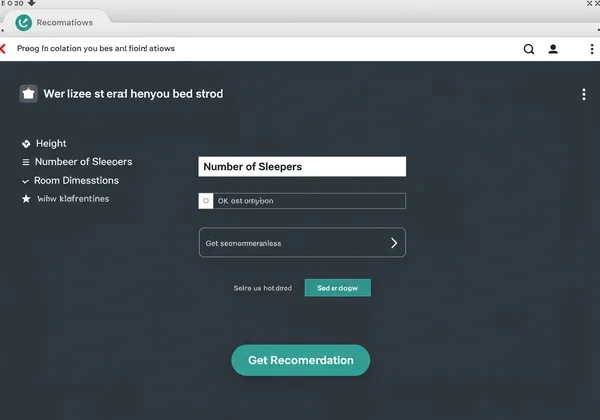Image resolution: width=600 pixels, height=420 pixels.
Task: Open the Get seonomneranloss chevron arrow
Action: click(x=394, y=243)
